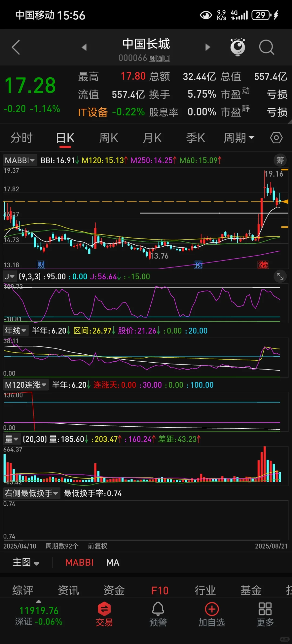This screenshot has width=292, height=644.
Task: Open the mascot assistant icon
Action: tap(238, 47)
